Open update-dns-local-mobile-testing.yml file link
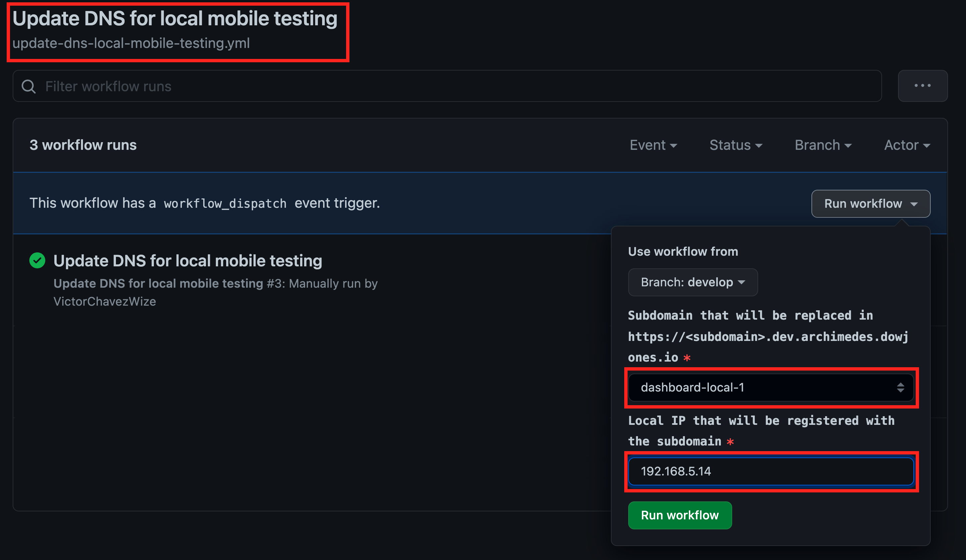The height and width of the screenshot is (560, 966). coord(131,43)
